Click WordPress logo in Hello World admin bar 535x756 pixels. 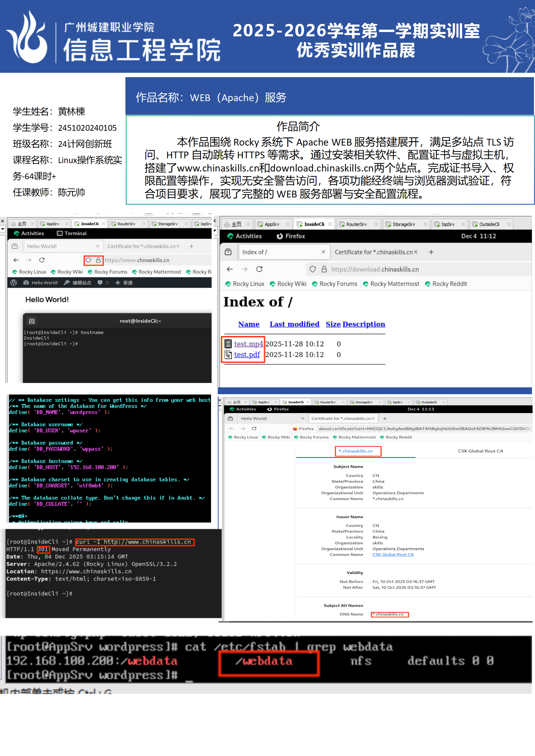pyautogui.click(x=14, y=283)
